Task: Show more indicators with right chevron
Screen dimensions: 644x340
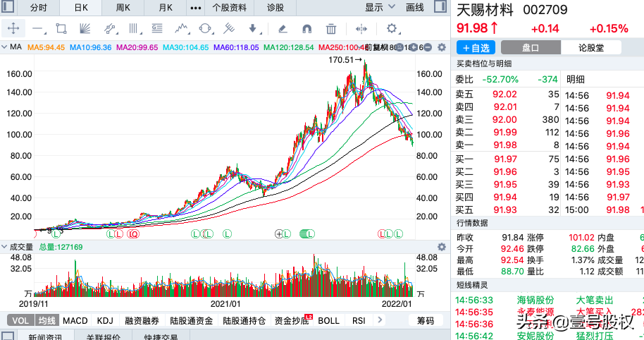Action: point(380,320)
